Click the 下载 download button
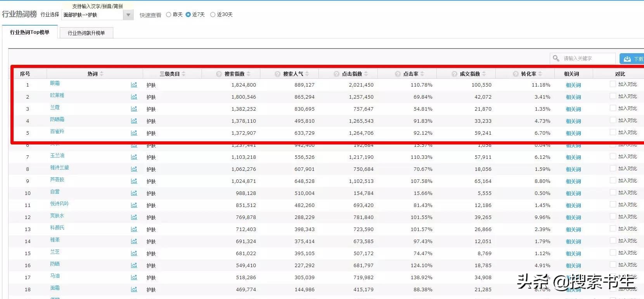 [632, 59]
